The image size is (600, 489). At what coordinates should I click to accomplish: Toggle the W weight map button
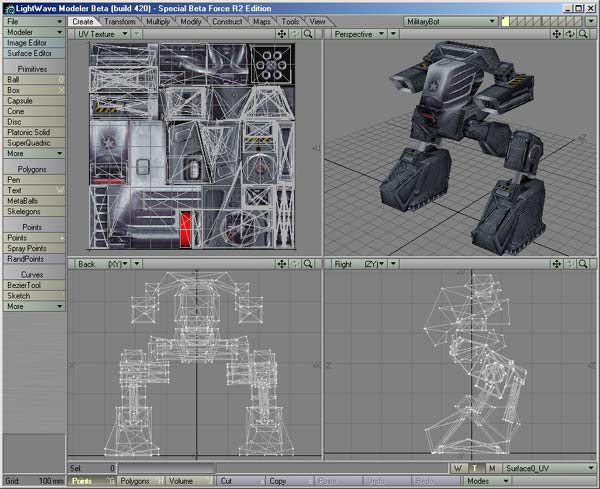click(x=457, y=468)
